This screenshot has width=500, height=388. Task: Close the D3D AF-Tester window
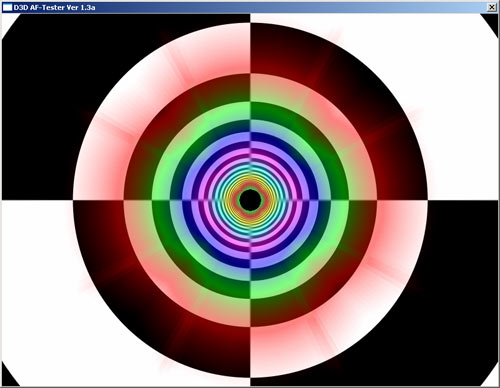click(492, 7)
